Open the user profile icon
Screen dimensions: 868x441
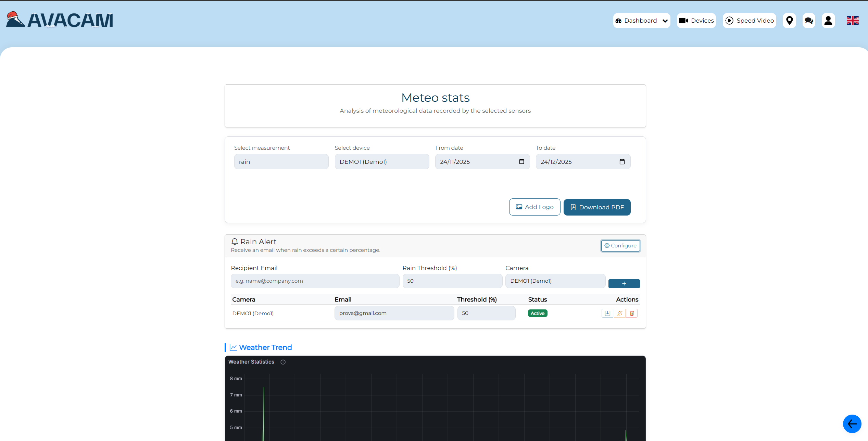(828, 21)
